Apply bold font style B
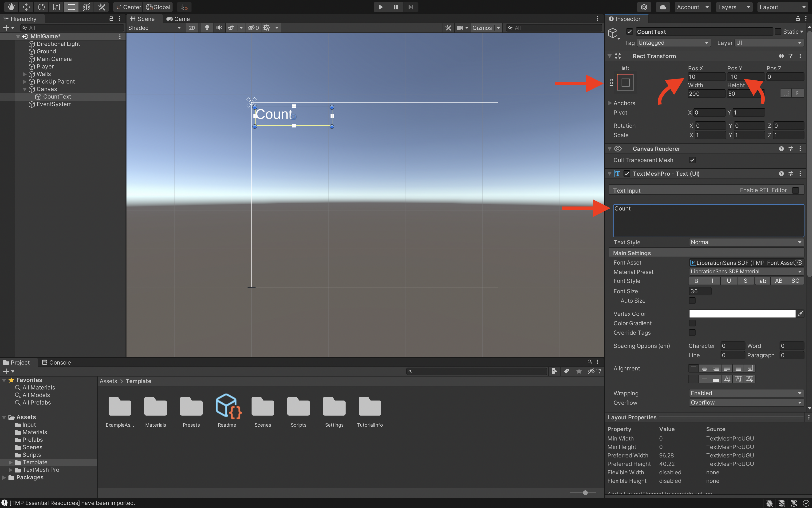812x508 pixels. [x=696, y=281]
